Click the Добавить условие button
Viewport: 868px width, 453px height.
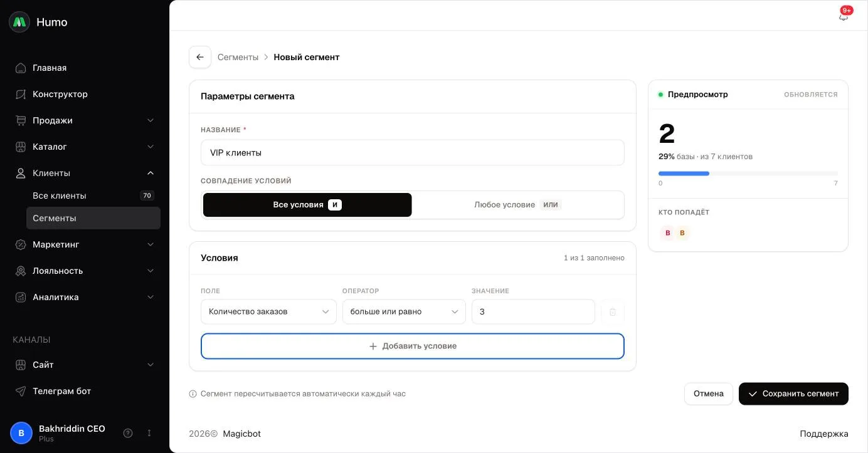click(x=413, y=346)
